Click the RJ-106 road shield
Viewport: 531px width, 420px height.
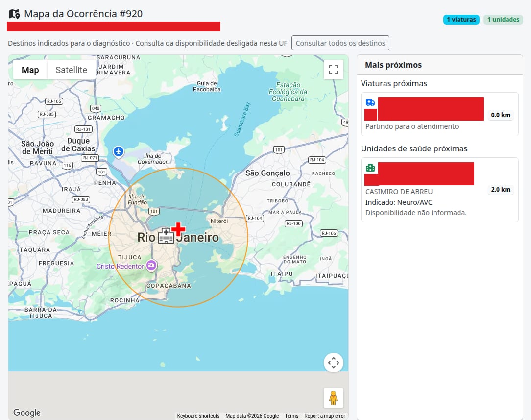(x=329, y=233)
